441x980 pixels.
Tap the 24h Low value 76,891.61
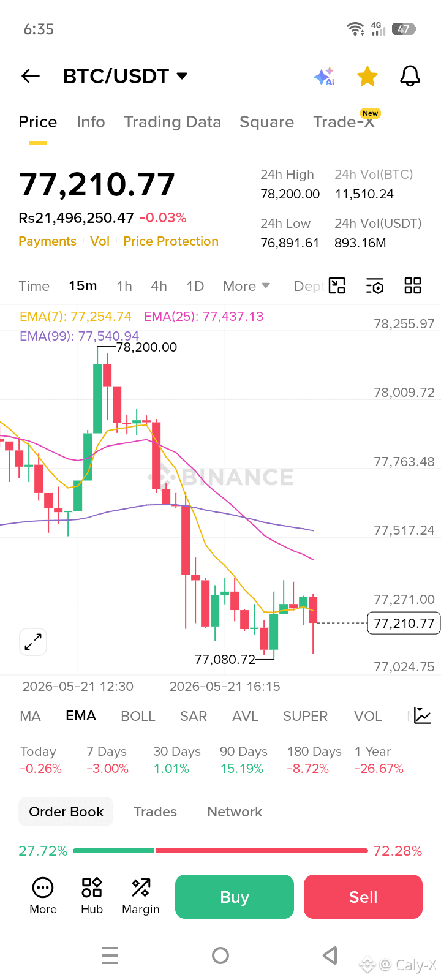tap(290, 243)
